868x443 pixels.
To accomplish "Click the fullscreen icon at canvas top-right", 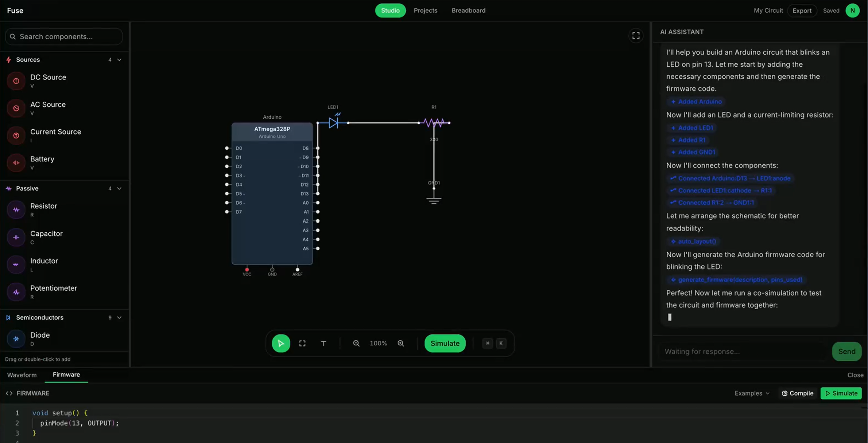I will coord(636,35).
